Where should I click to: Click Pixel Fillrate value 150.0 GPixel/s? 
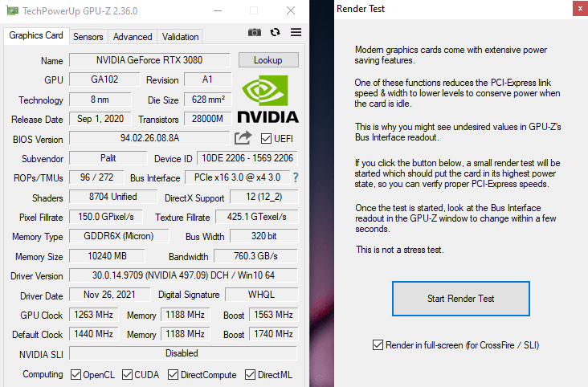point(106,217)
